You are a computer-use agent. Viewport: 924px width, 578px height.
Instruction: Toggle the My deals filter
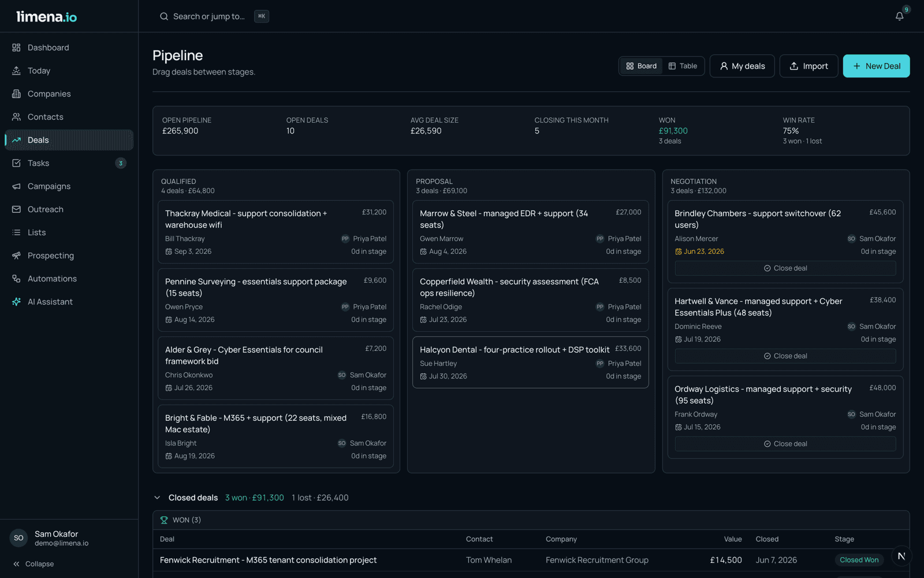[x=742, y=66]
